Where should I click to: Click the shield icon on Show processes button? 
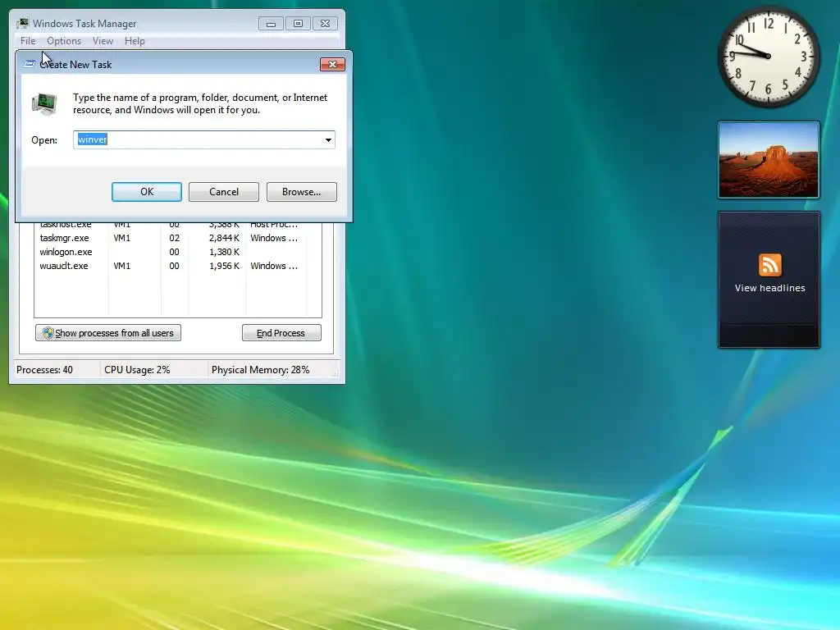click(48, 333)
